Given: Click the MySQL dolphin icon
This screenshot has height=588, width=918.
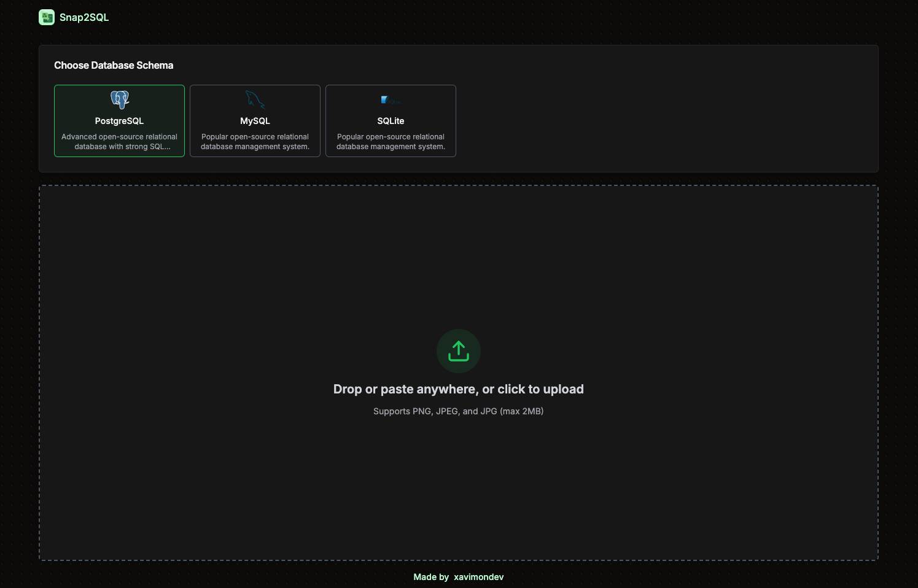Looking at the screenshot, I should [255, 99].
